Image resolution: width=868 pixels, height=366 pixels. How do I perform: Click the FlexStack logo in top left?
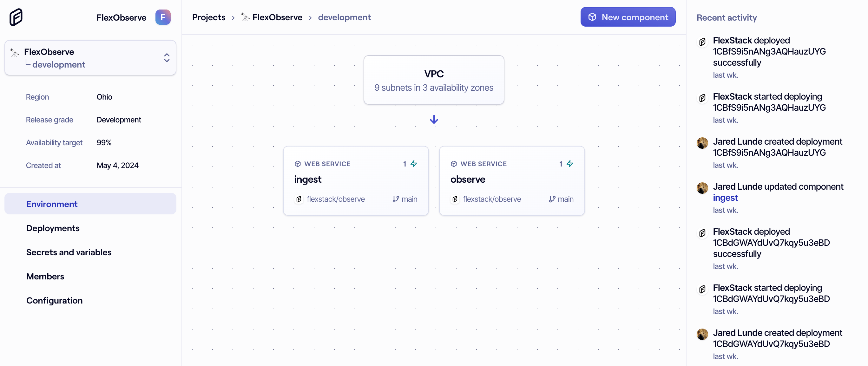tap(16, 17)
